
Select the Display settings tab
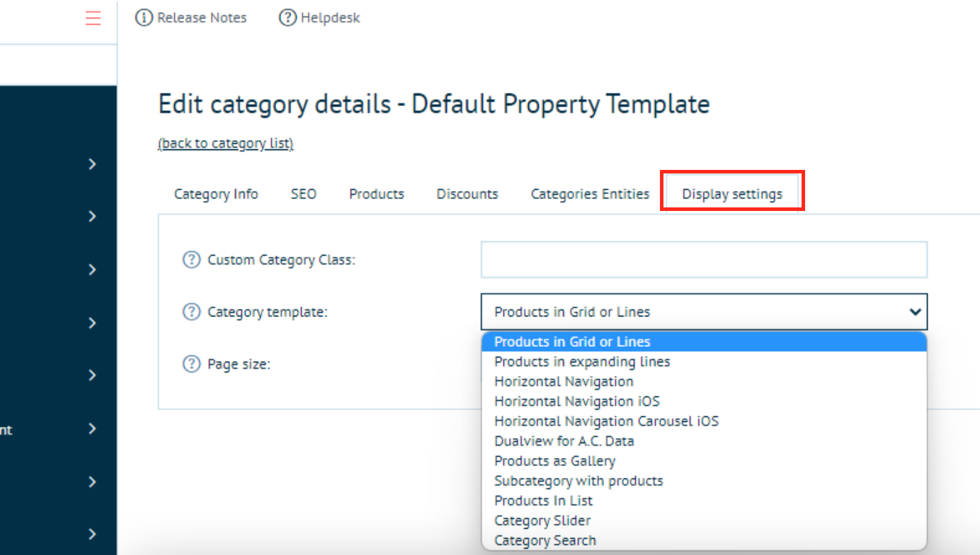[732, 194]
